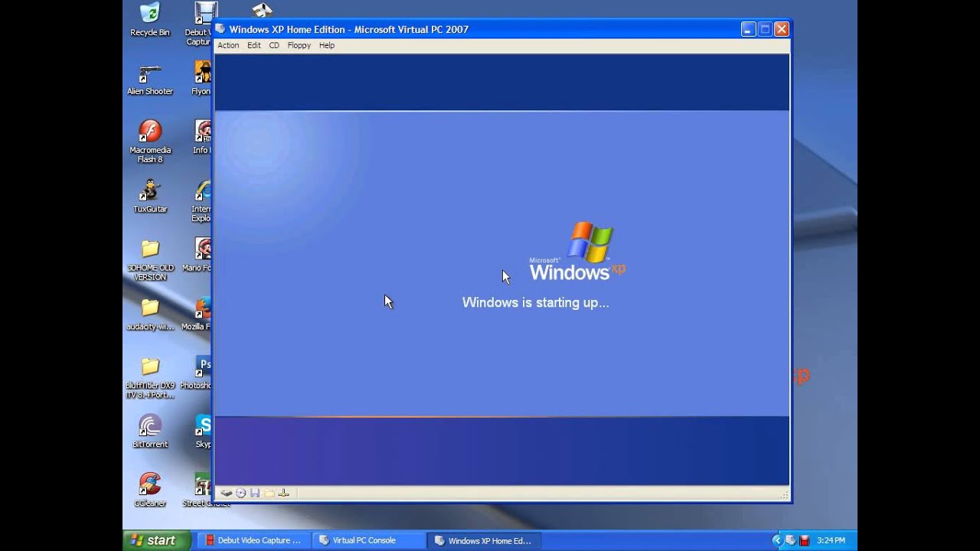Screen dimensions: 980x551
Task: Click the network adapter status icon
Action: tap(283, 493)
